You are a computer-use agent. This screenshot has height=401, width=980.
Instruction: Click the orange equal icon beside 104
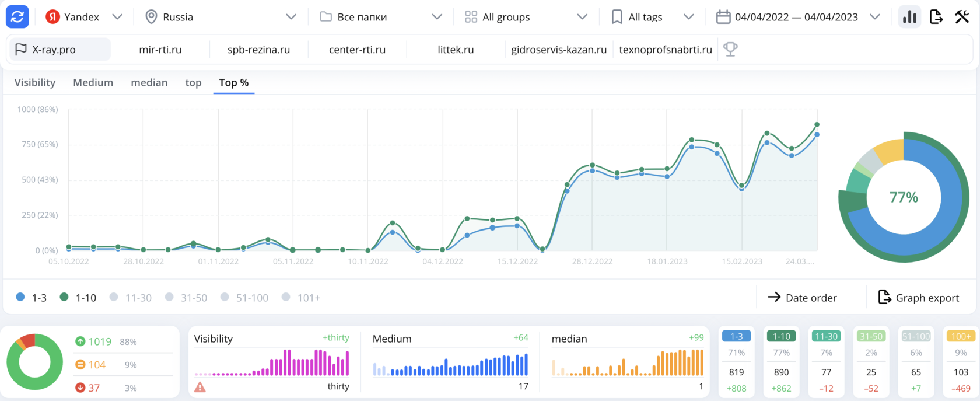click(80, 365)
